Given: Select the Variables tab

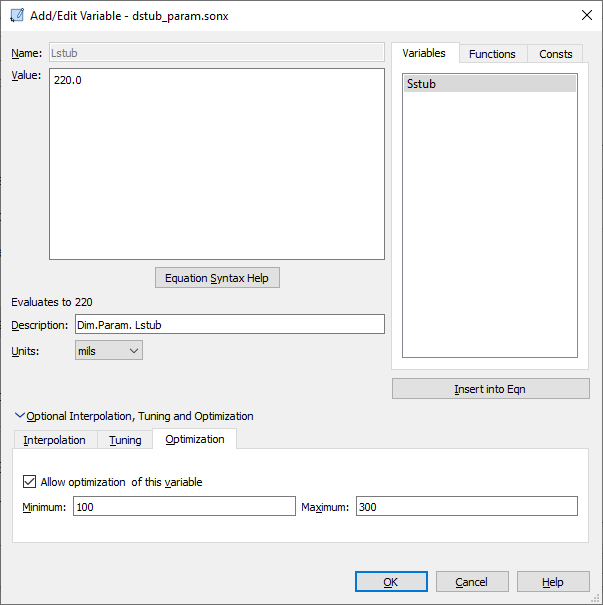Looking at the screenshot, I should coord(425,53).
